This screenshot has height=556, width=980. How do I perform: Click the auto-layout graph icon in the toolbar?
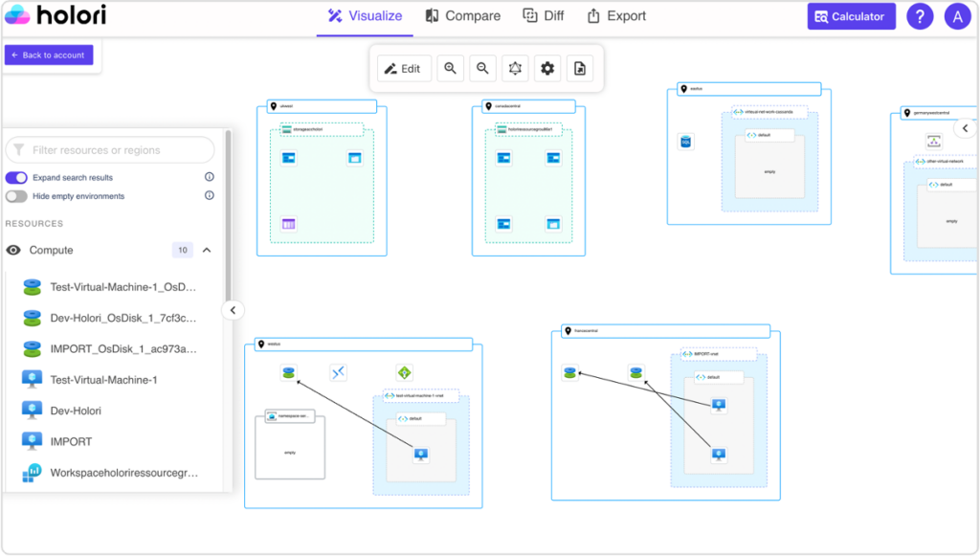tap(514, 68)
